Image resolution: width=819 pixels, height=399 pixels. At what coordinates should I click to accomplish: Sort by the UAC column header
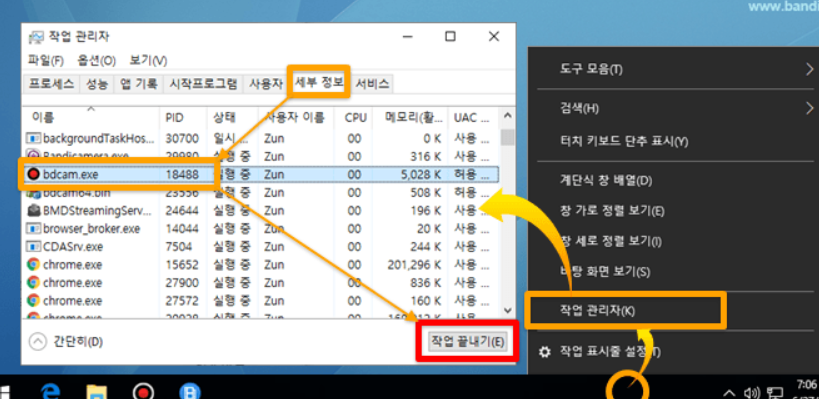pyautogui.click(x=473, y=118)
